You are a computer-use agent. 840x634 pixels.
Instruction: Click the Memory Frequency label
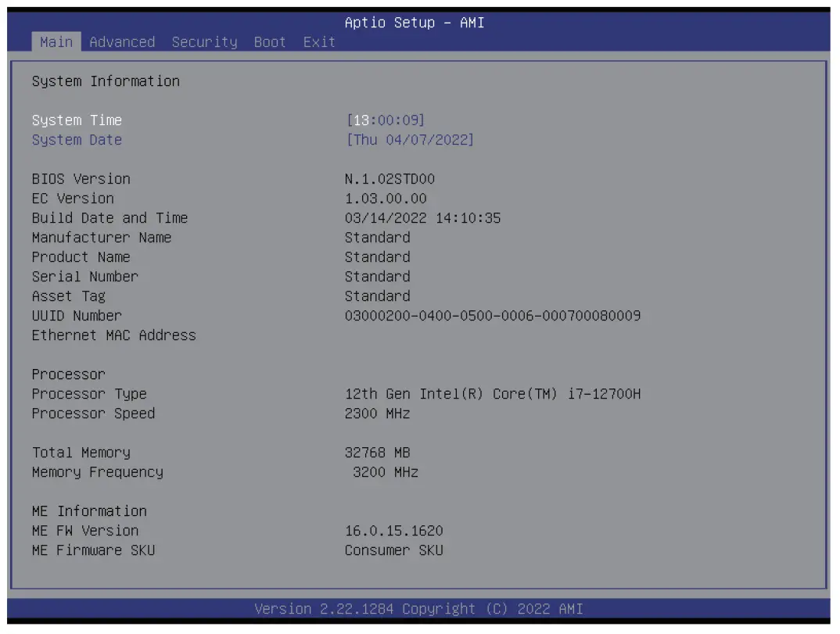pyautogui.click(x=98, y=473)
